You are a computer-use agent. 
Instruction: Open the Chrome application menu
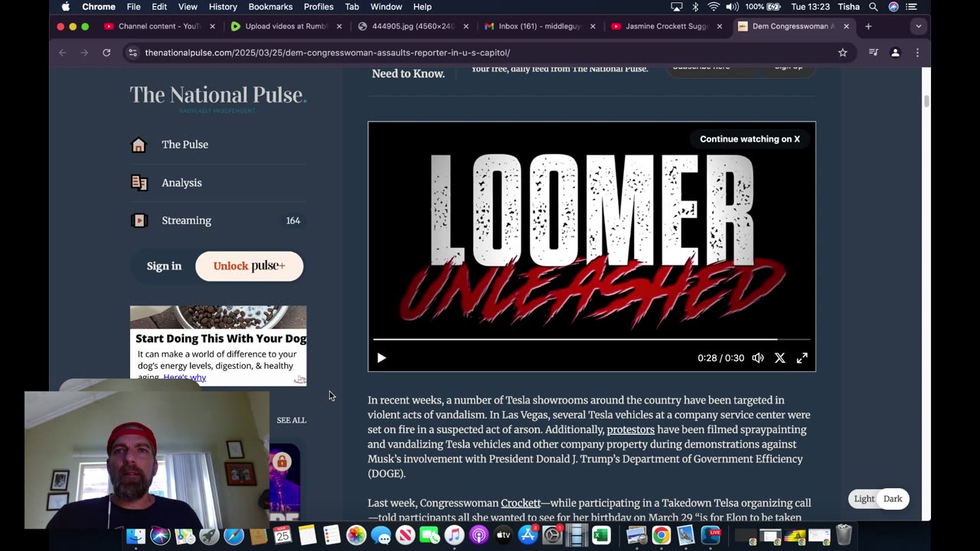tap(99, 7)
